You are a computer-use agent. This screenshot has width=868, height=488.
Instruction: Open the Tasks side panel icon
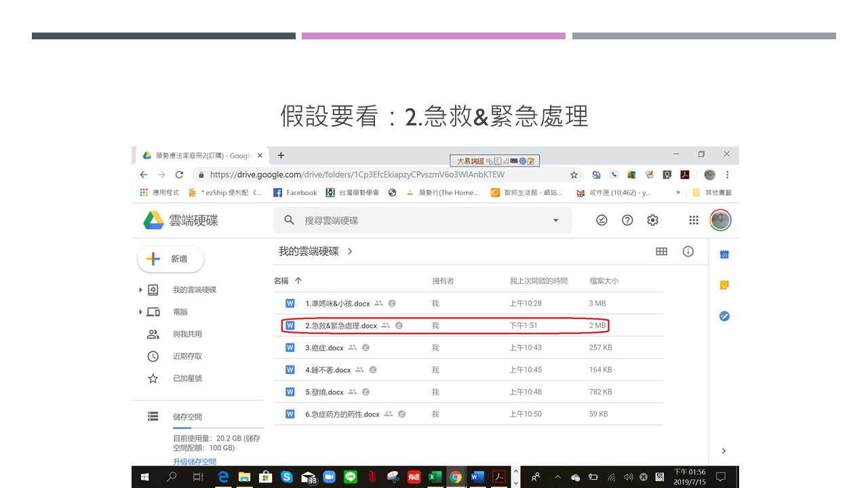pos(724,316)
